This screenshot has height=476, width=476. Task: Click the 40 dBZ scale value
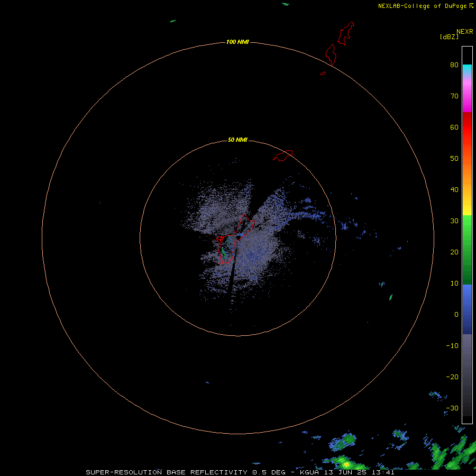(x=454, y=190)
